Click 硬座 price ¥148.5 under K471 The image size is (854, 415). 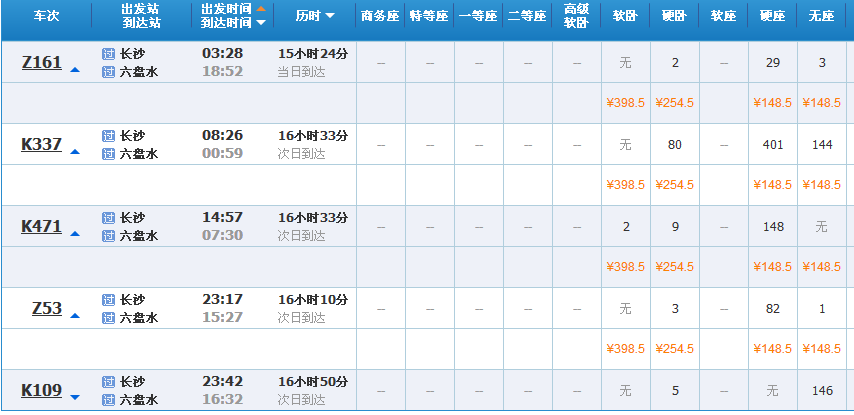tap(772, 267)
